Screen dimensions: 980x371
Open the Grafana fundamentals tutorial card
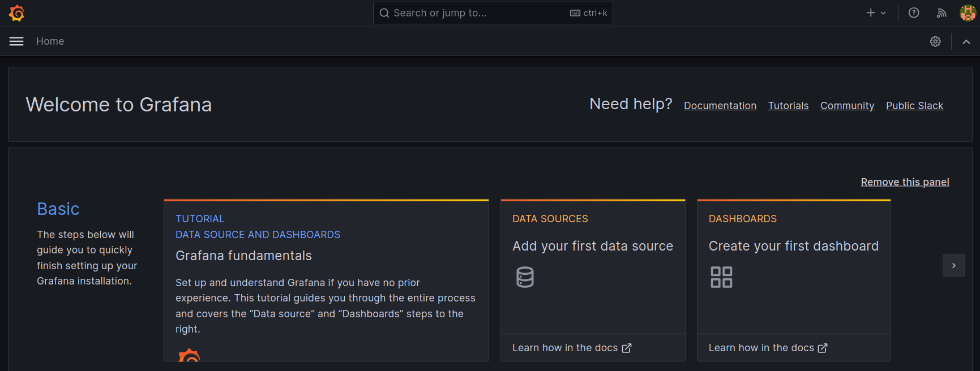tap(326, 281)
